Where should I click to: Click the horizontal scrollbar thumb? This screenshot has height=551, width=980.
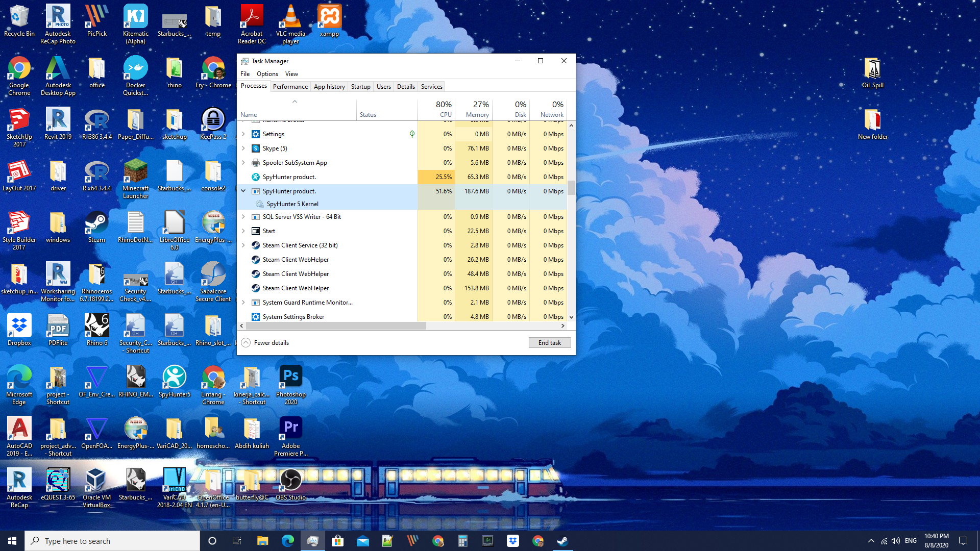[x=336, y=325]
